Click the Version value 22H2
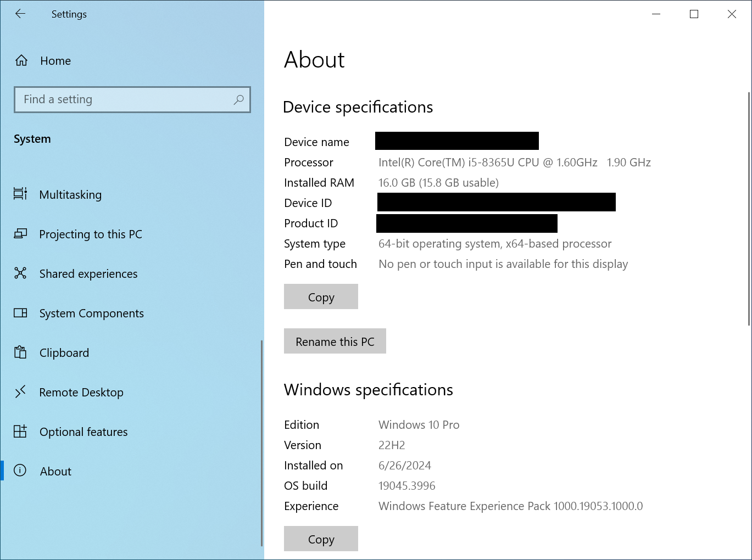 coord(392,445)
